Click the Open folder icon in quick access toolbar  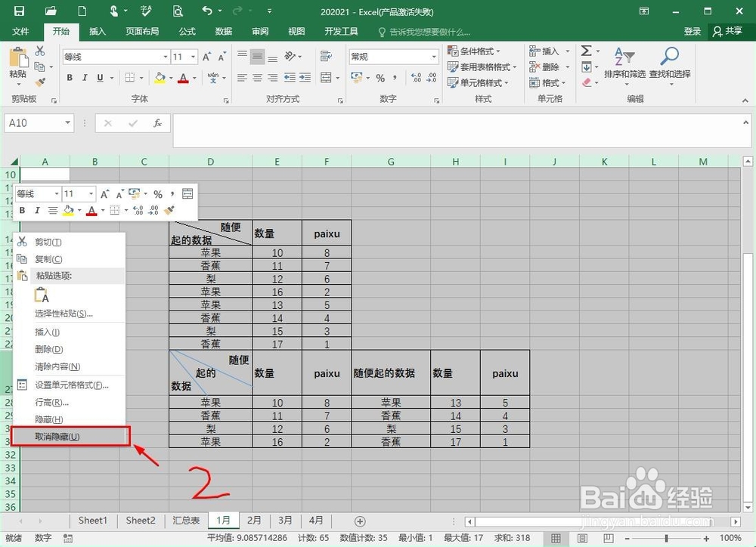tap(51, 11)
